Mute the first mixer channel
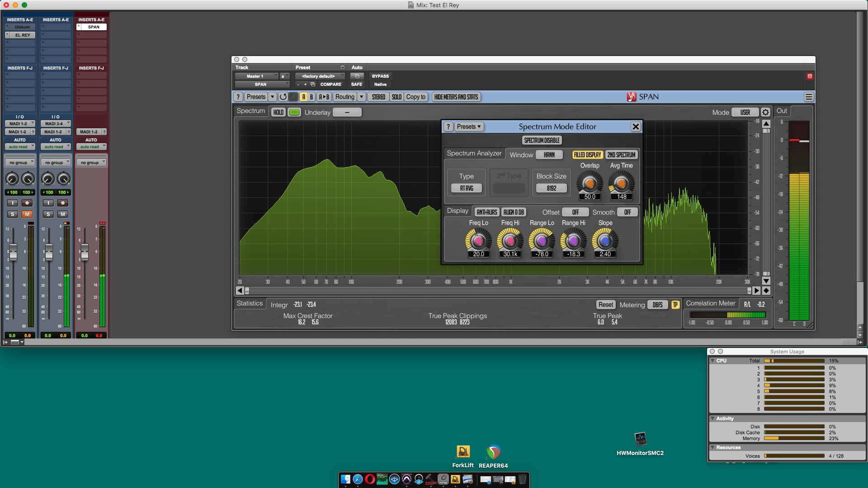The width and height of the screenshot is (868, 488). (27, 214)
